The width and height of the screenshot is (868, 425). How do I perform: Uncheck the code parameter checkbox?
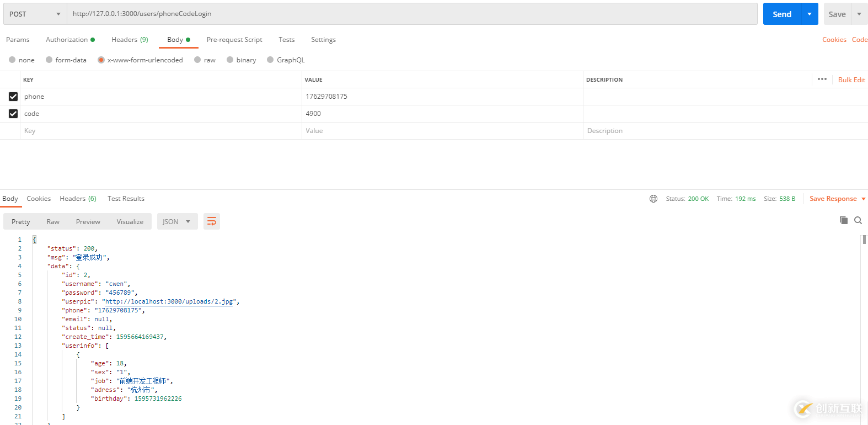point(13,114)
